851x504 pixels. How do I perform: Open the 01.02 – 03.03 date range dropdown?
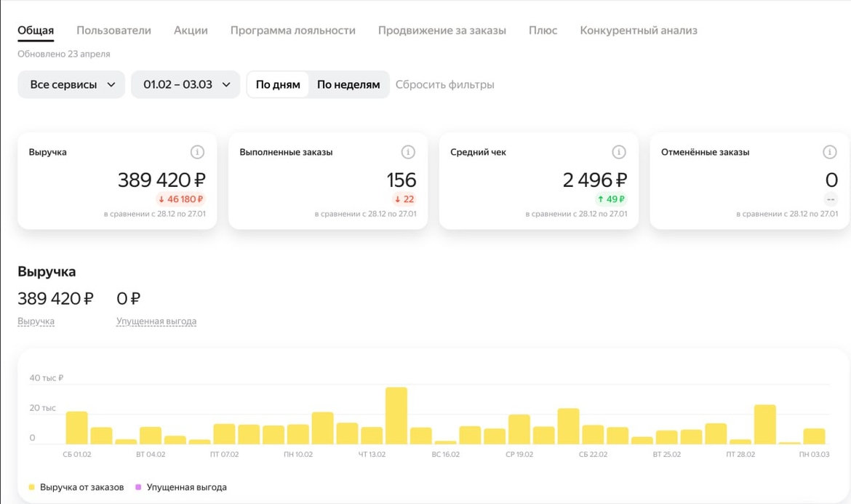tap(185, 84)
